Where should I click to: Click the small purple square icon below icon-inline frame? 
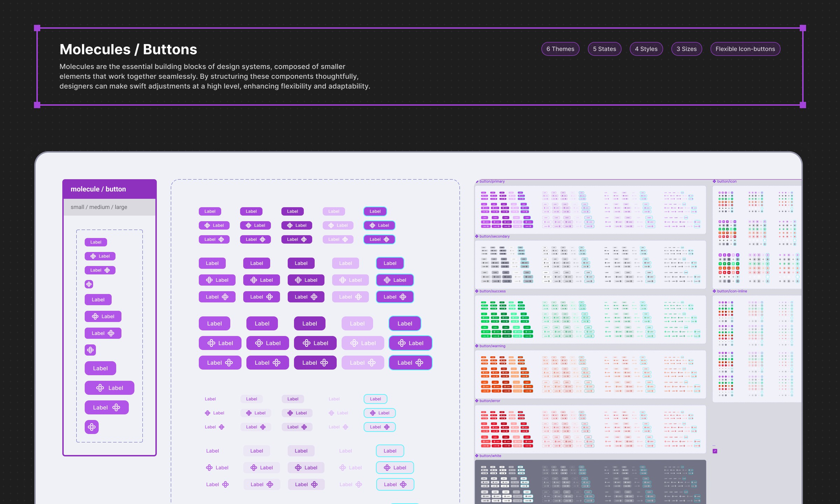715,451
